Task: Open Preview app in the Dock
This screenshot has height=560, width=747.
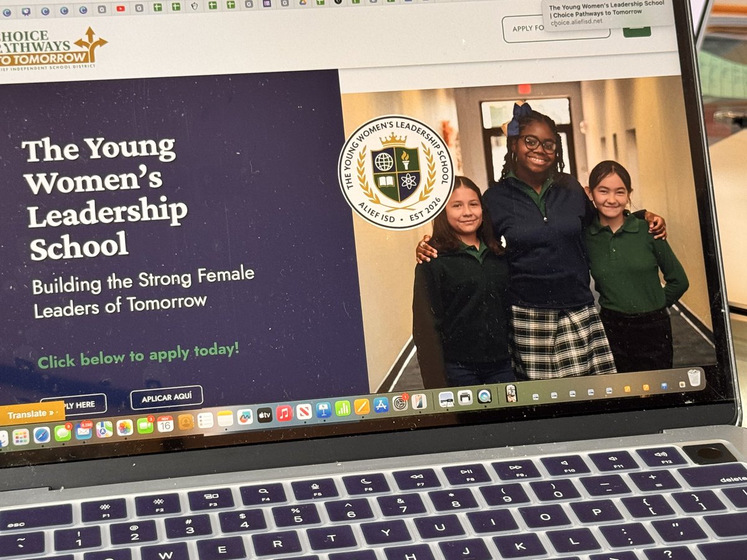Action: pos(446,399)
